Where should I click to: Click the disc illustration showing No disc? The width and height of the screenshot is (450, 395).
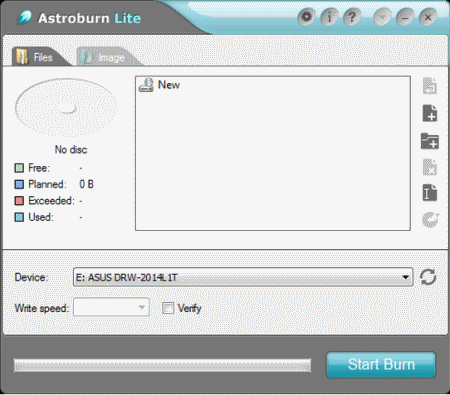pyautogui.click(x=66, y=108)
